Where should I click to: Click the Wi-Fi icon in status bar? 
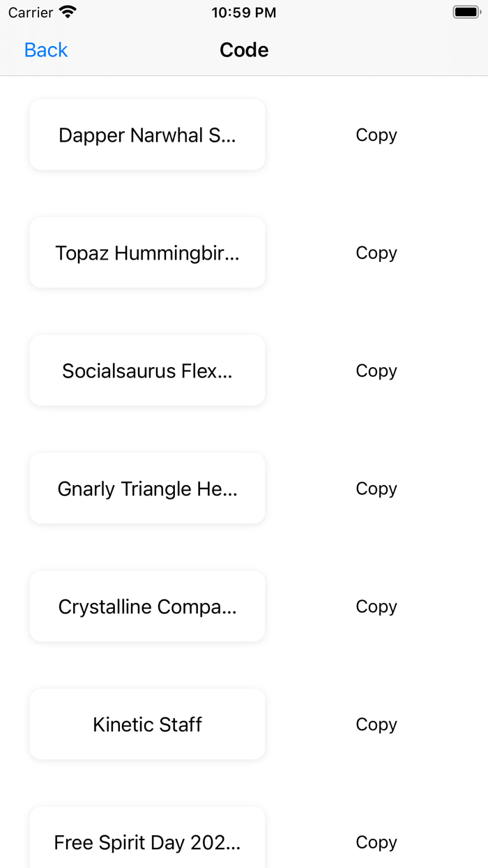tap(67, 12)
